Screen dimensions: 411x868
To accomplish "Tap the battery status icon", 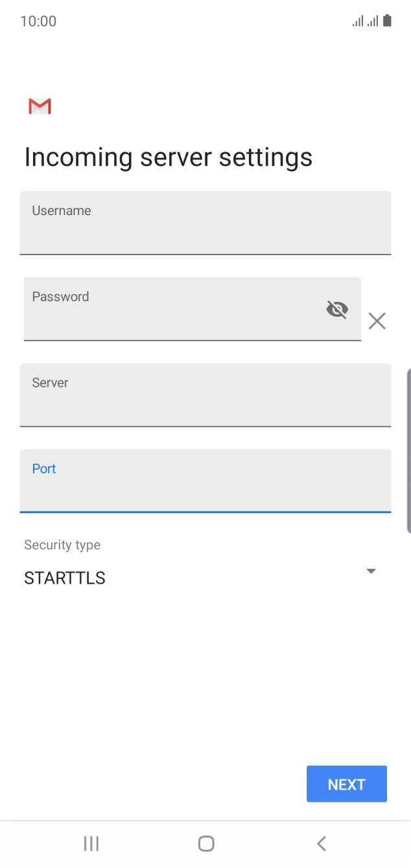I will [387, 21].
